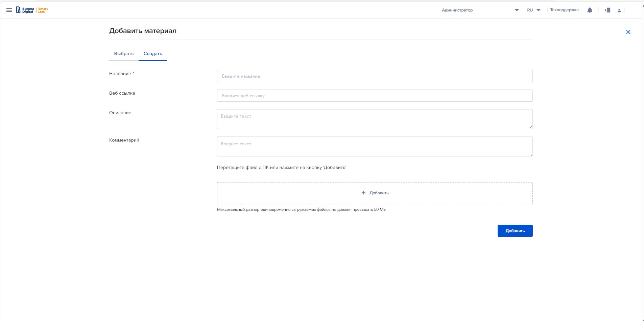Click the logout arrow icon

(x=607, y=10)
